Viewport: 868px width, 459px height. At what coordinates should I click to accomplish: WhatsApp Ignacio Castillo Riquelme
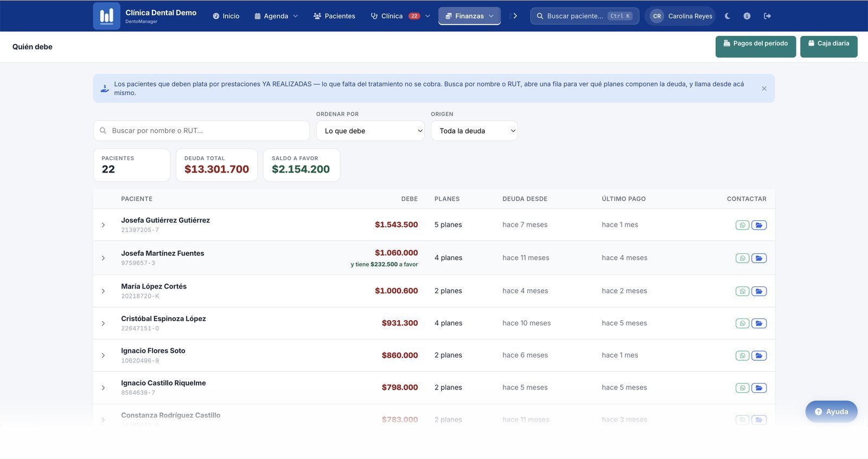(742, 388)
